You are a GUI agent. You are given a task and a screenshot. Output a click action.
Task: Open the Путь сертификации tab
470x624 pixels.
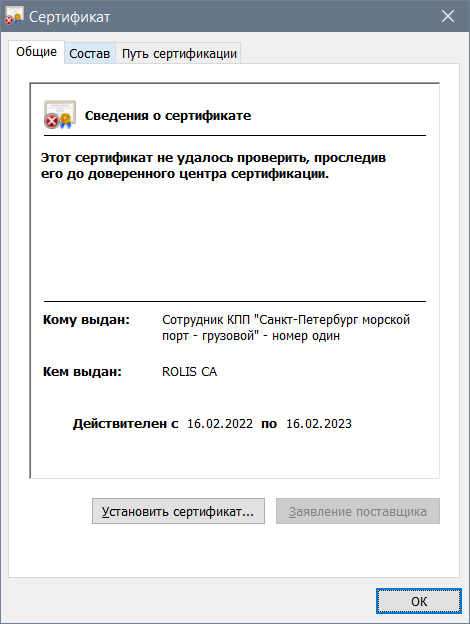click(179, 53)
